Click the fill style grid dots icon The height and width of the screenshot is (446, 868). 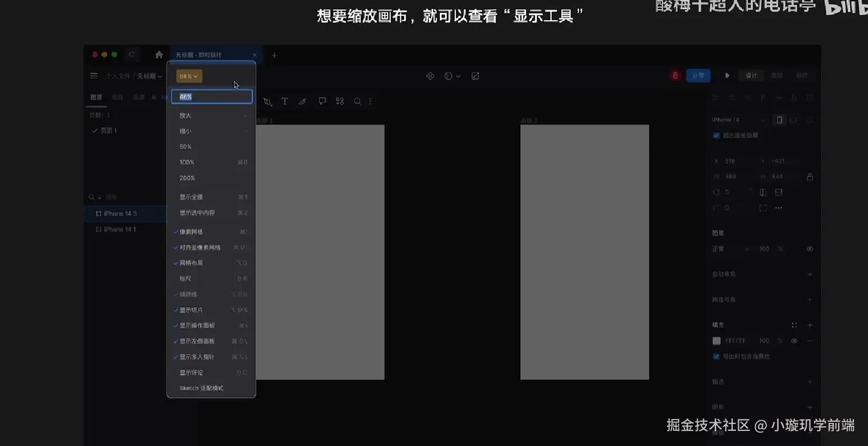coord(794,325)
